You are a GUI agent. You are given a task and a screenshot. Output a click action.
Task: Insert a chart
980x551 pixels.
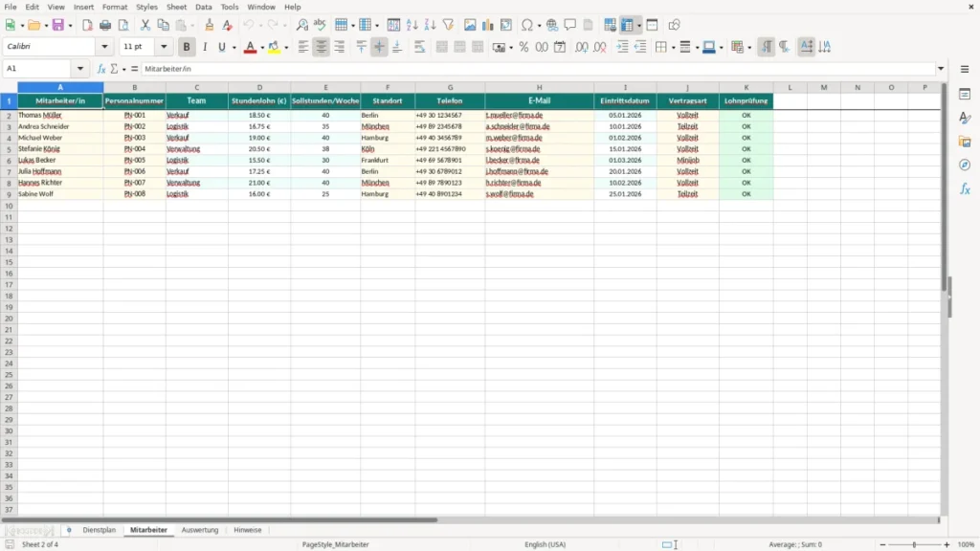coord(488,25)
